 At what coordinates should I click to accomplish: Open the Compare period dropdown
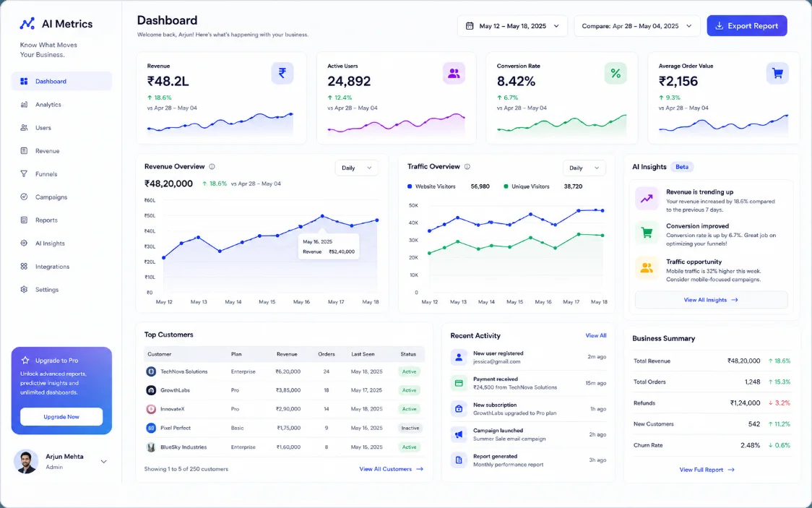[x=637, y=26]
